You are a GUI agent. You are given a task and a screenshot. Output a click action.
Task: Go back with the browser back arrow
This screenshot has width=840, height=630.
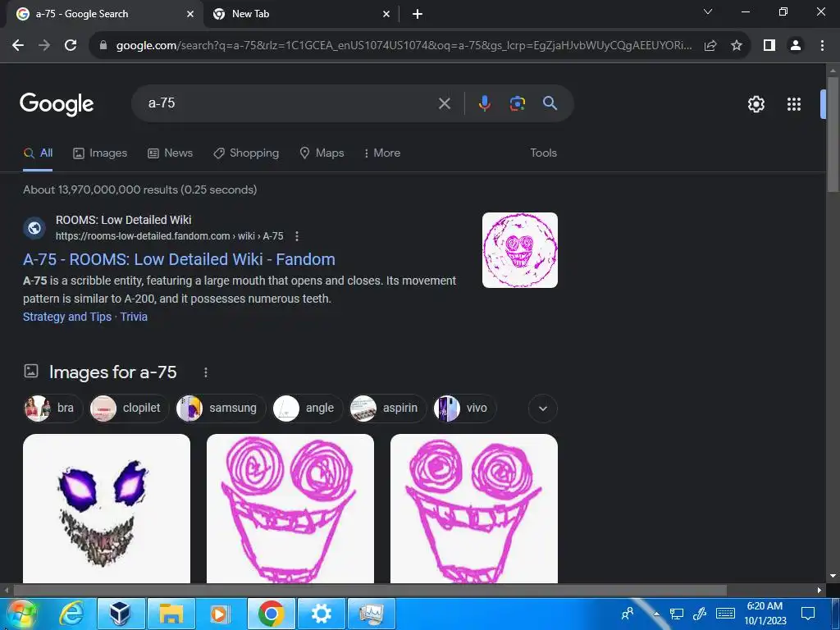tap(18, 46)
